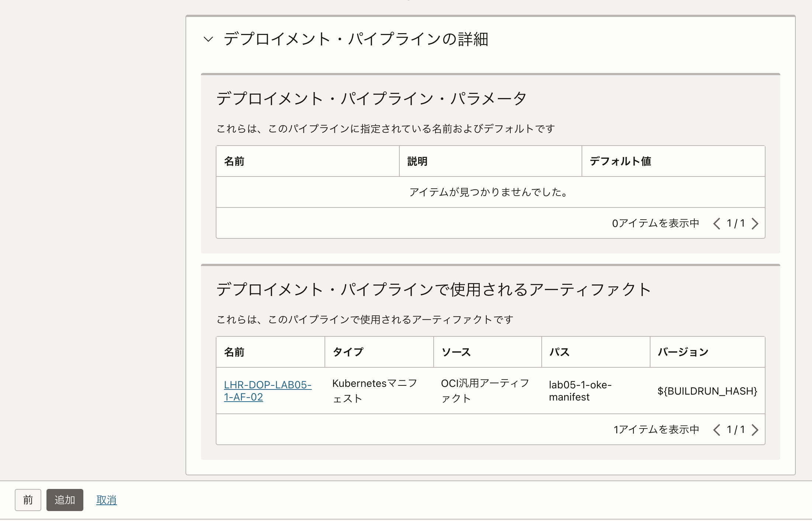
Task: Collapse the デプロイメント・パイプラインの詳細 section chevron
Action: pos(208,39)
